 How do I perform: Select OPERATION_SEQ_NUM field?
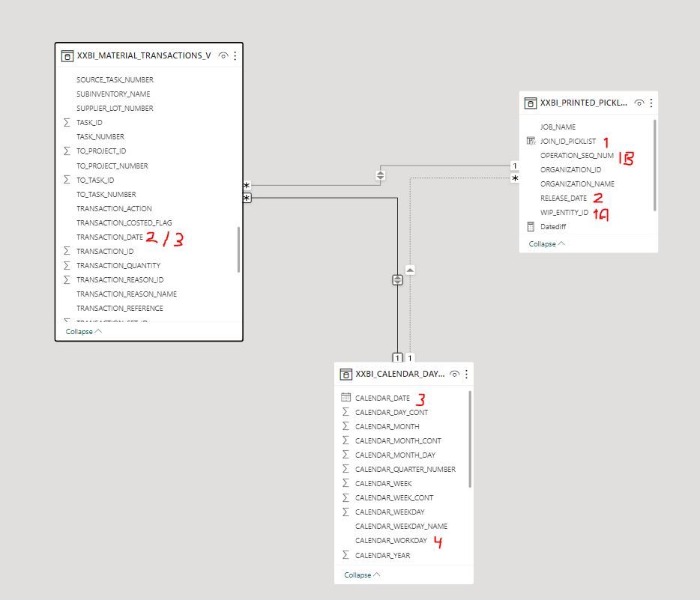point(577,155)
